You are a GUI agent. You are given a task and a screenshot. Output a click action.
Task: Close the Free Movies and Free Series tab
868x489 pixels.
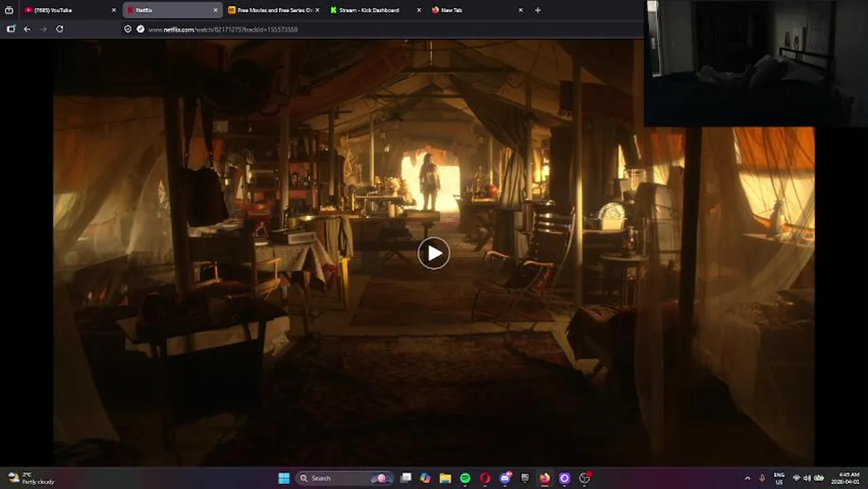[x=317, y=10]
